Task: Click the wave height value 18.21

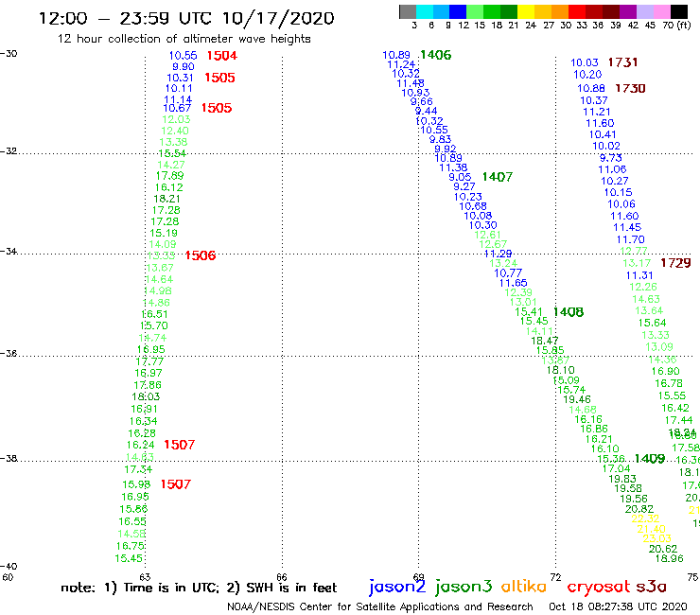Action: (167, 199)
